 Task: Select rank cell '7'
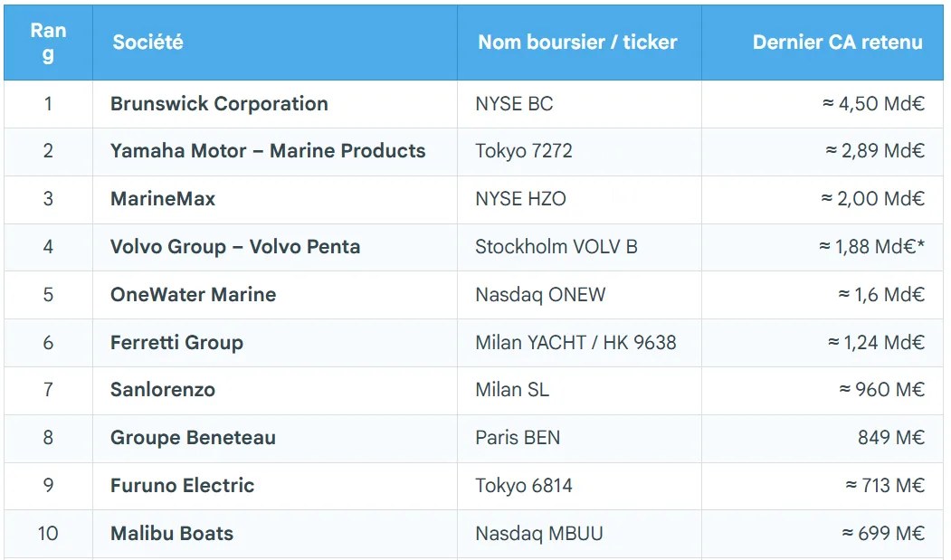click(49, 390)
